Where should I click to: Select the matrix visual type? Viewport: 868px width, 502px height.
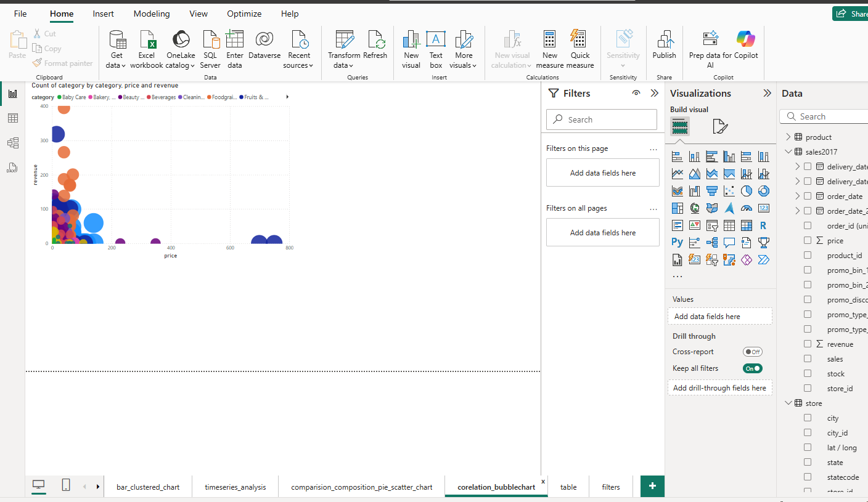coord(747,225)
